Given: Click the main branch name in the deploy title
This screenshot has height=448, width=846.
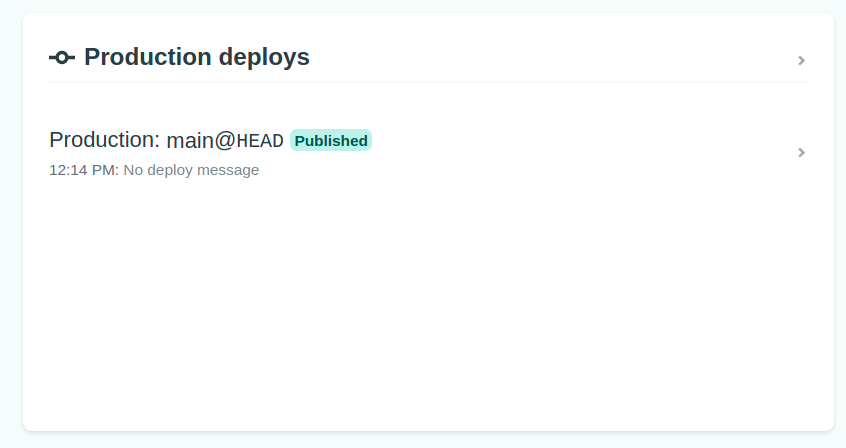Looking at the screenshot, I should [x=190, y=141].
